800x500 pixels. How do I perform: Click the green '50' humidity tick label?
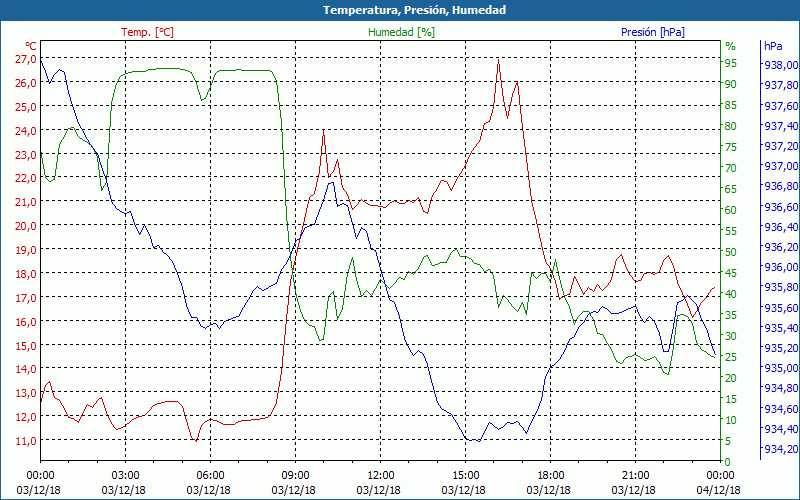click(731, 252)
